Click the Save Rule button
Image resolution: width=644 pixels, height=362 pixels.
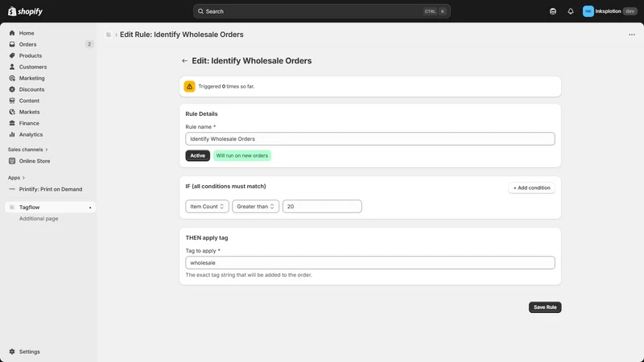(x=545, y=307)
